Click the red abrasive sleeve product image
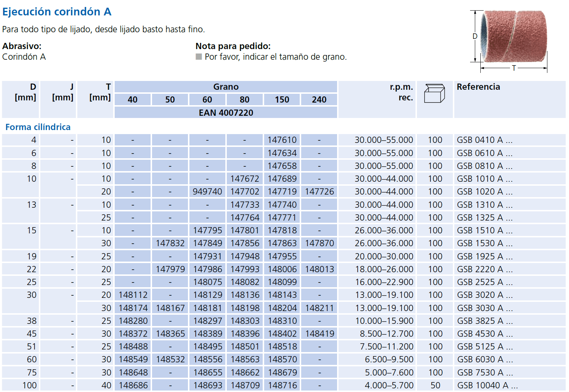 tap(514, 37)
